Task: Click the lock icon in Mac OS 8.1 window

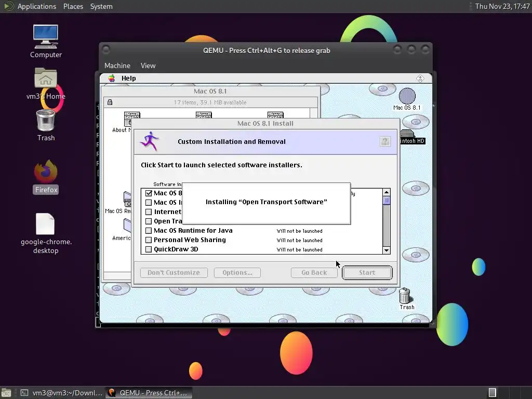Action: click(x=110, y=102)
